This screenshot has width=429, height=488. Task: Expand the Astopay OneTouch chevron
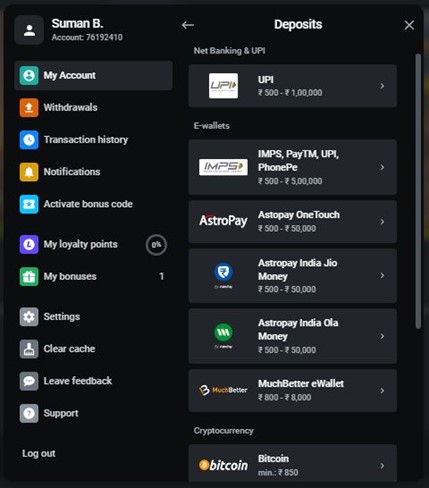pos(382,222)
